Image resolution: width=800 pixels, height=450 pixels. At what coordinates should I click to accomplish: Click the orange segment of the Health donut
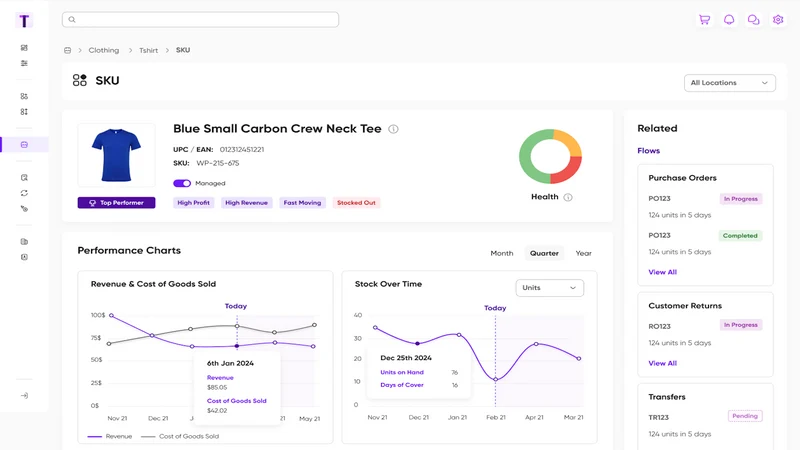pos(570,141)
